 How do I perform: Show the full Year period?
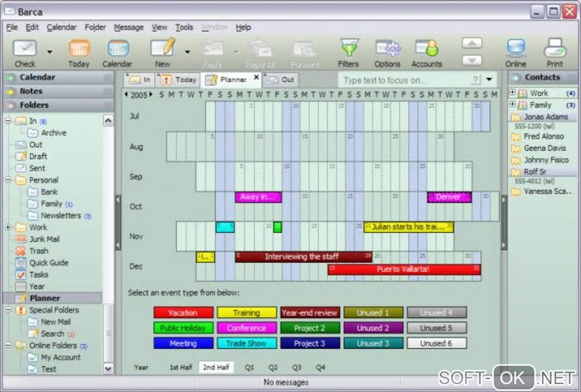point(141,367)
